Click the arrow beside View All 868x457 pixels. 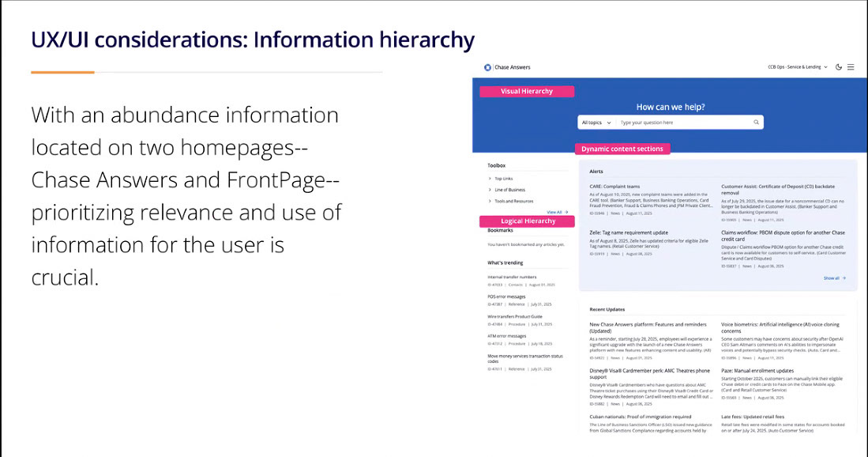(566, 212)
